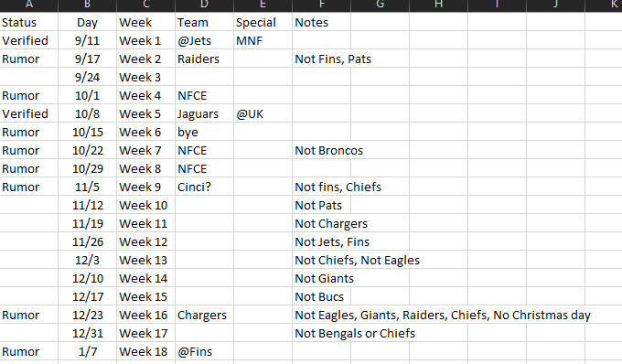This screenshot has height=364, width=622.
Task: Click the Cinci? team cell
Action: 204,187
